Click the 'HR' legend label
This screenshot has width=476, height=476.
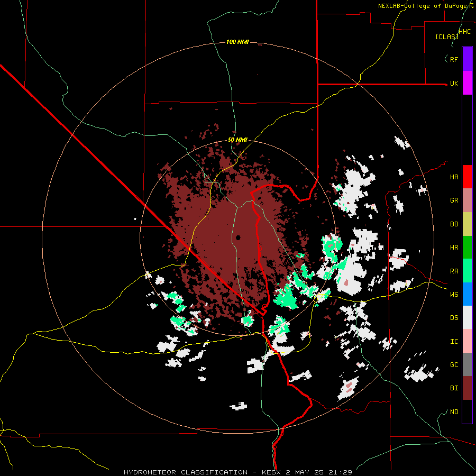point(454,248)
